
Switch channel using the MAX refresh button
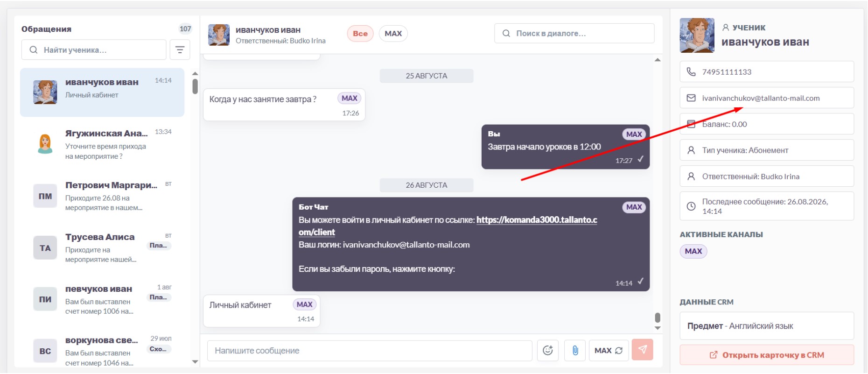[609, 350]
